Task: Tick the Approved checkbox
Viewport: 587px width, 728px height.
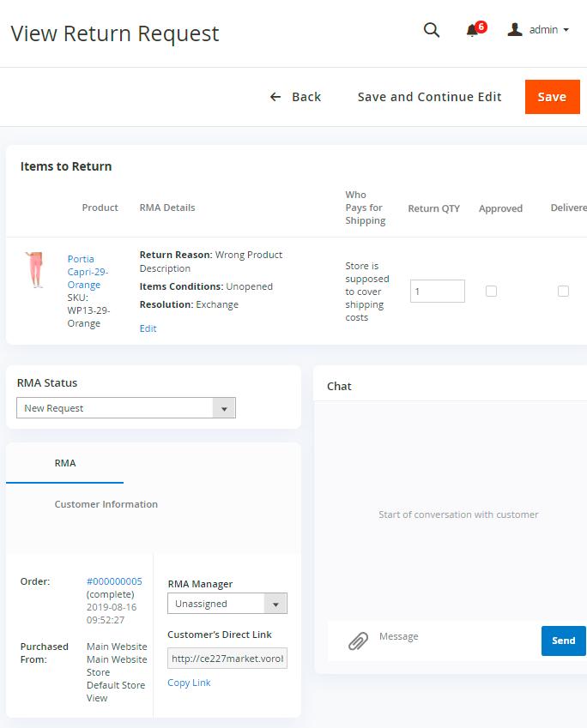Action: 491,291
